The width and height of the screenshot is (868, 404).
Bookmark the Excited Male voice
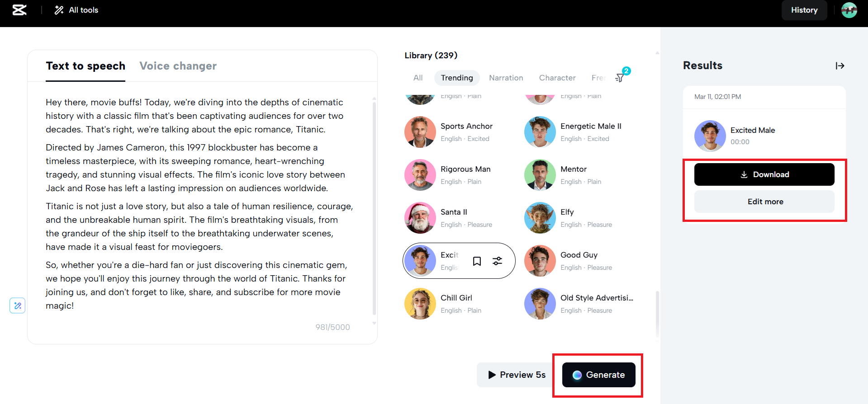(x=477, y=261)
